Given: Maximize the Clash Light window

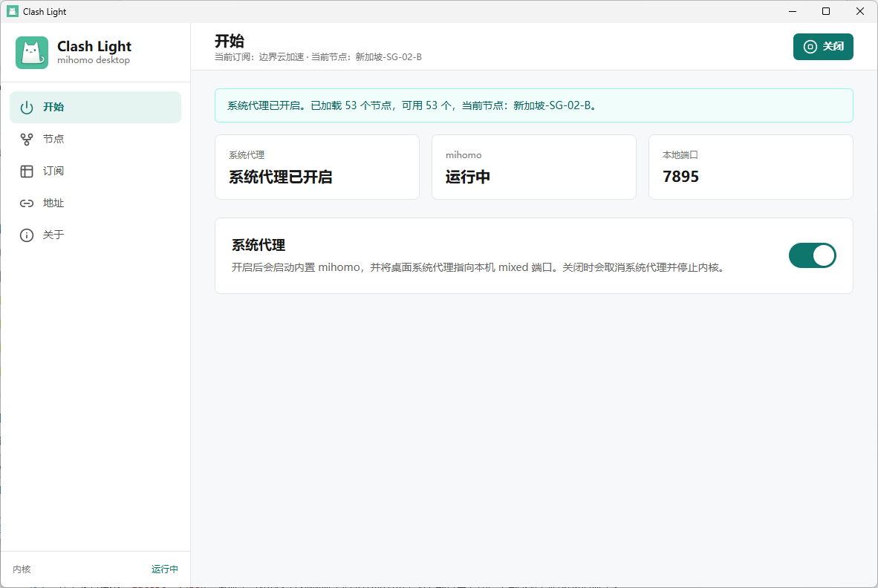Looking at the screenshot, I should 825,11.
